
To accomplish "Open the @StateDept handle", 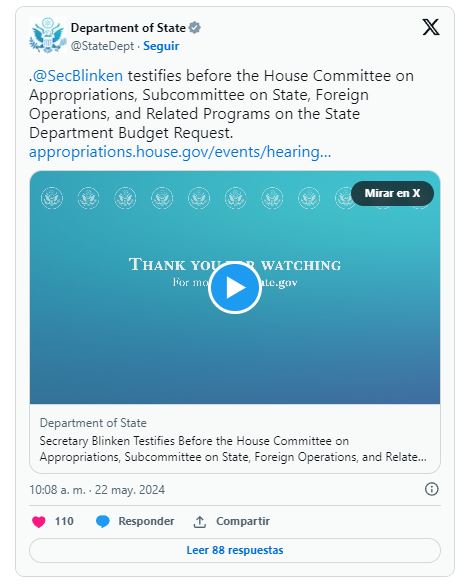I will 102,46.
